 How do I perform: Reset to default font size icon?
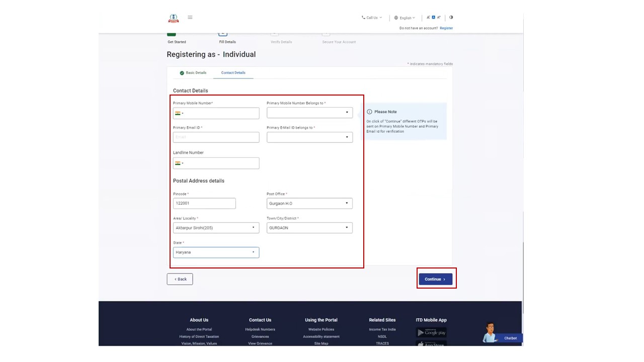(433, 18)
